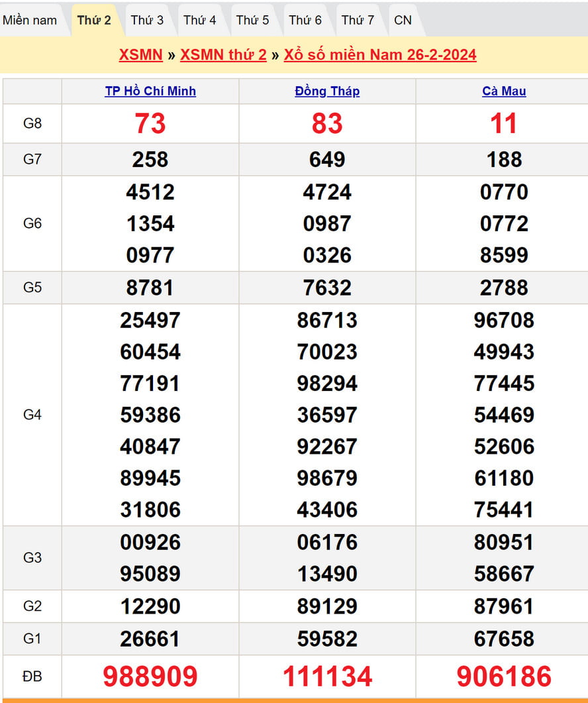Screen dimensions: 588x703
Task: Click G8 result 73 for Hồ Chí Minh
Action: coord(150,123)
